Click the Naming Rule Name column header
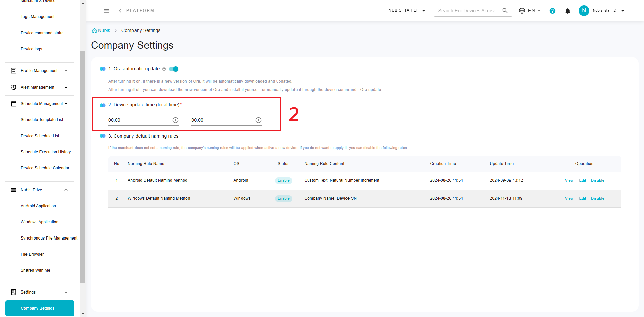Image resolution: width=644 pixels, height=317 pixels. pos(146,164)
